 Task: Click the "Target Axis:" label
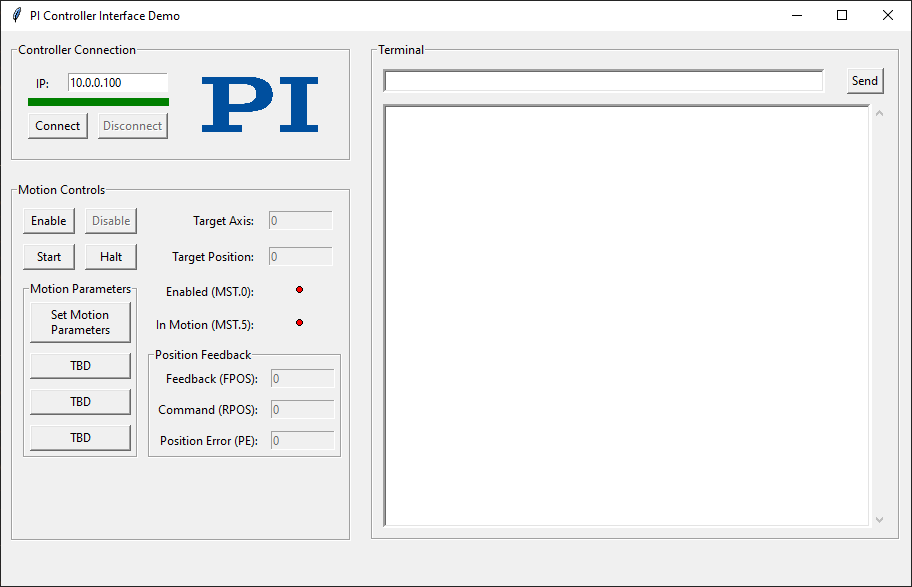tap(223, 221)
